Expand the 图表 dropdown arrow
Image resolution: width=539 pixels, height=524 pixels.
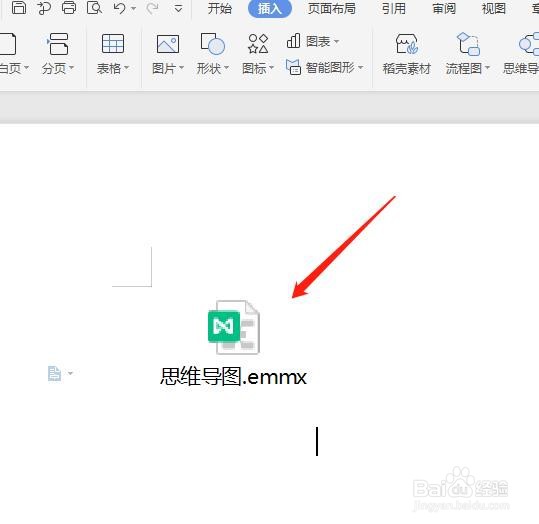[337, 42]
